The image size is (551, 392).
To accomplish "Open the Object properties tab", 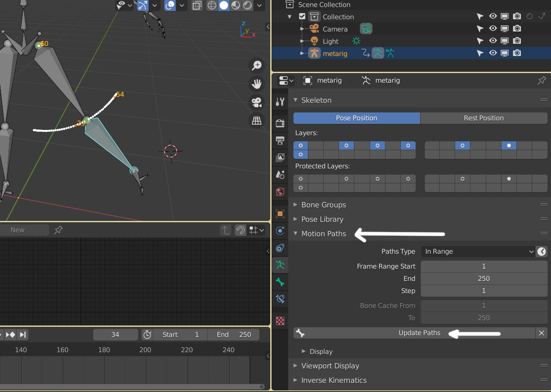I will 280,213.
